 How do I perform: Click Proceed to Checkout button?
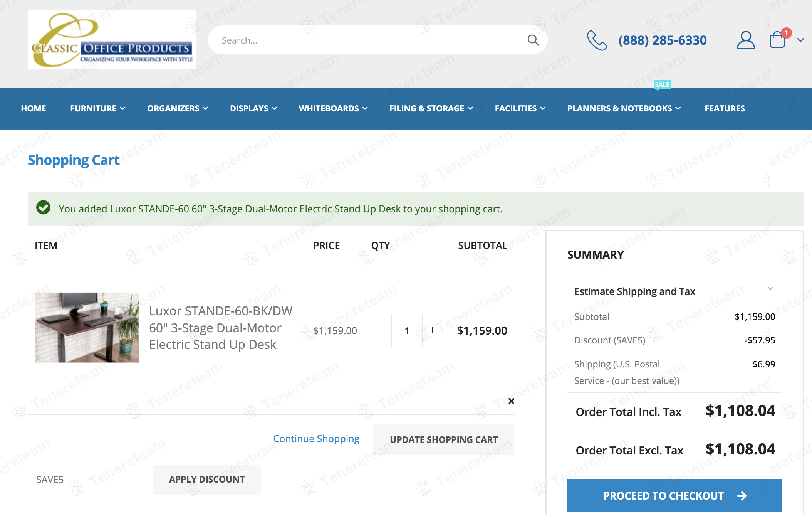click(674, 496)
